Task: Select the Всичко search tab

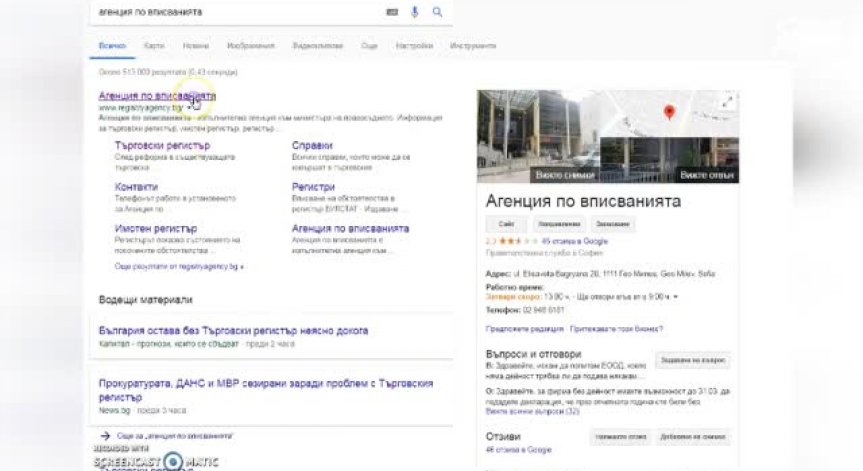Action: point(112,46)
